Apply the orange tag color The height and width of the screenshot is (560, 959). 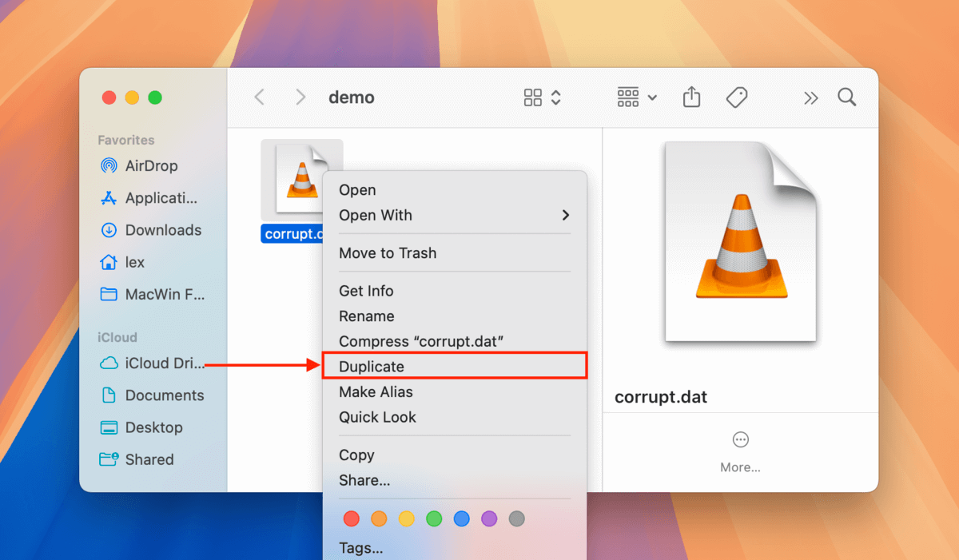(x=379, y=518)
